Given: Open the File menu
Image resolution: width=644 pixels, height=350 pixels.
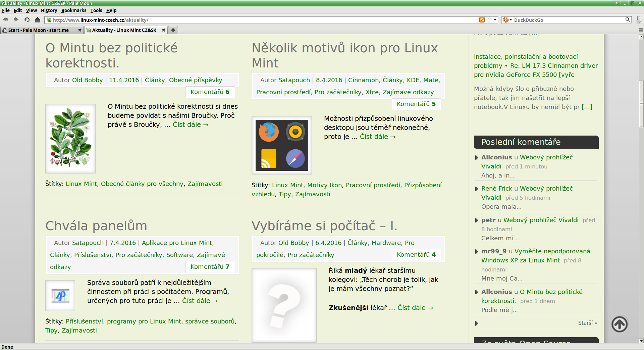Looking at the screenshot, I should (x=6, y=10).
